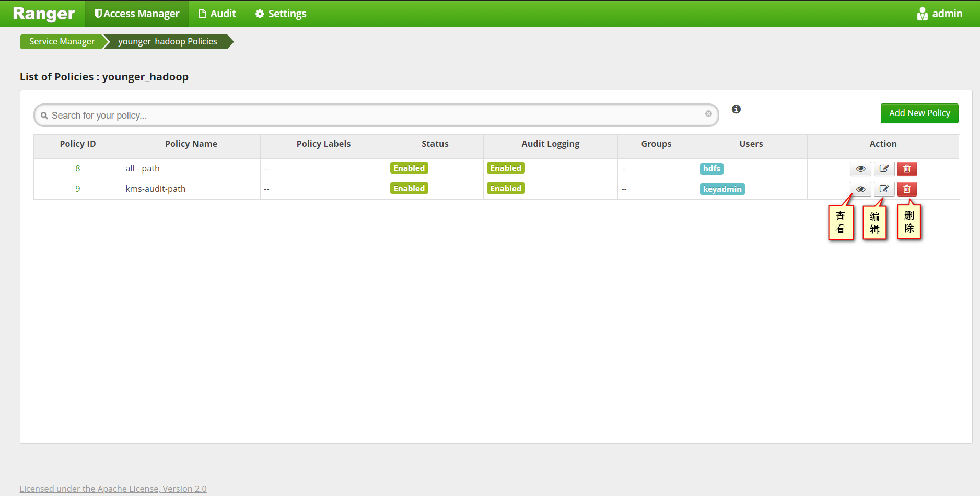Click the Enabled status badge for all - path
The height and width of the screenshot is (496, 980).
coord(409,168)
